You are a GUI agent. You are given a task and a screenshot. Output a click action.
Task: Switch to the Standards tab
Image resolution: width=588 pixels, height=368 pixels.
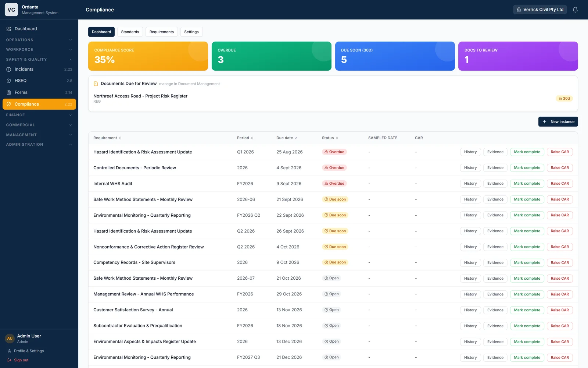point(130,32)
